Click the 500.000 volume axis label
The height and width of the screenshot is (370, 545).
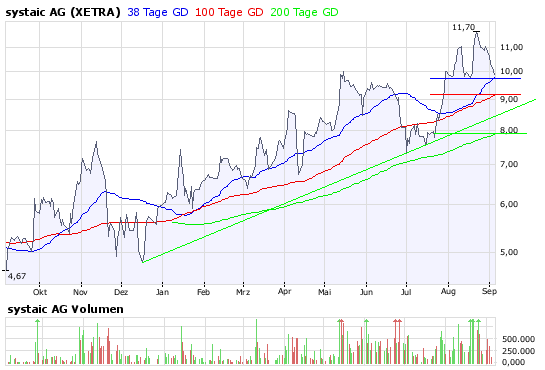tap(518, 339)
